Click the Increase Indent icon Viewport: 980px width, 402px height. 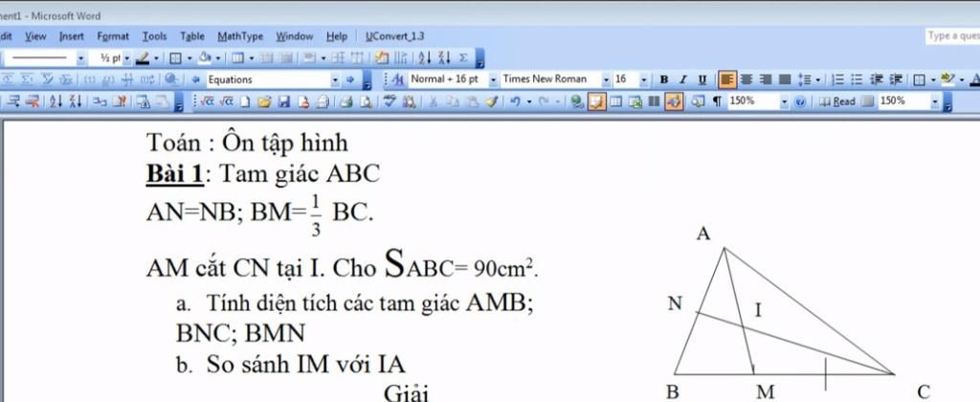coord(896,79)
